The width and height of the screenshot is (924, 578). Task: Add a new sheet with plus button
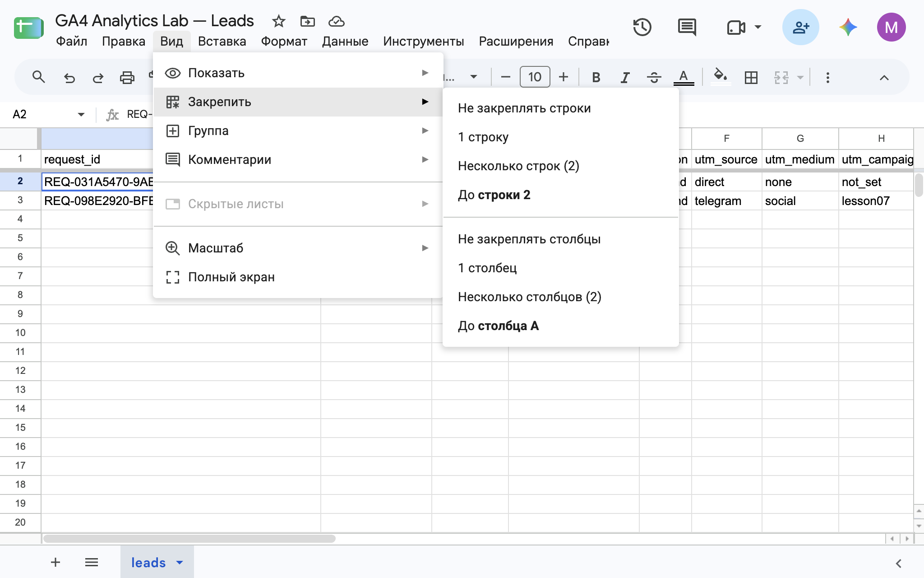pyautogui.click(x=55, y=562)
